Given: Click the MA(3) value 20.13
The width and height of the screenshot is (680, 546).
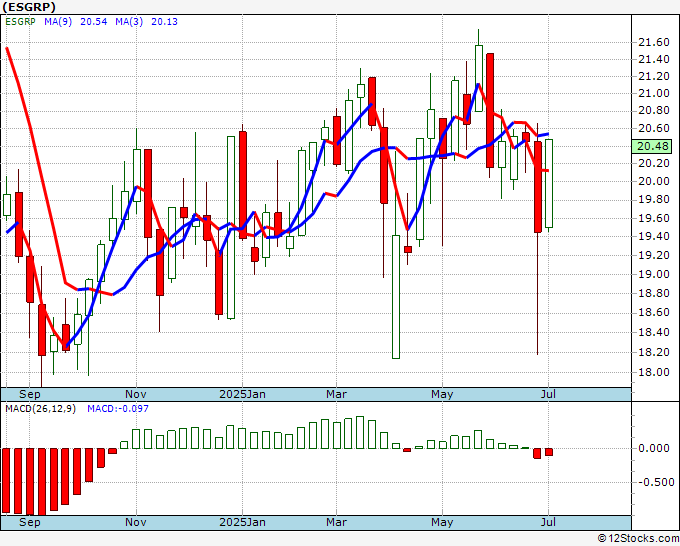Looking at the screenshot, I should click(x=164, y=22).
